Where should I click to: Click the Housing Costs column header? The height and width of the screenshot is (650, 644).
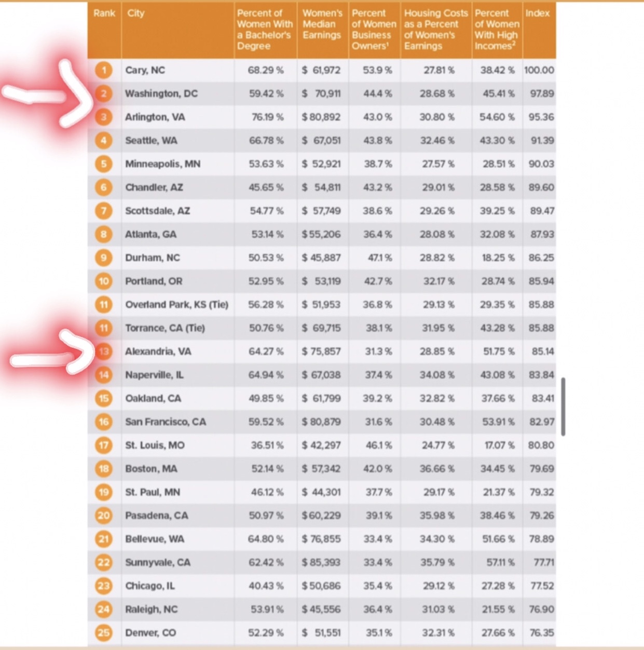[x=435, y=30]
